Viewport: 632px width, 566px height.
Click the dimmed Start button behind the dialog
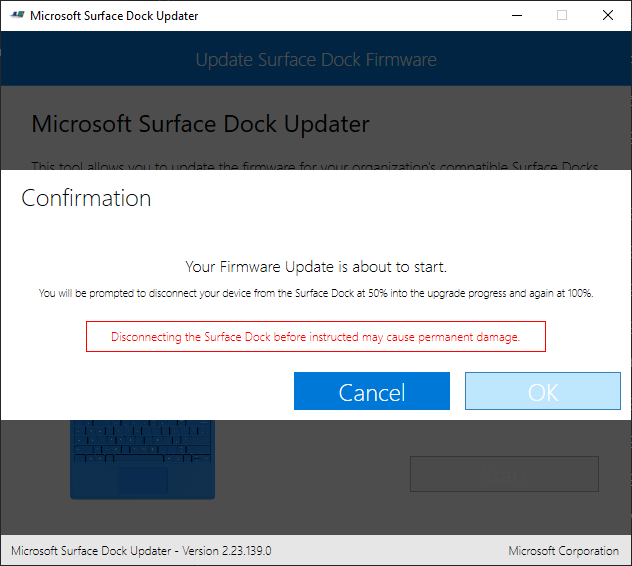coord(504,474)
